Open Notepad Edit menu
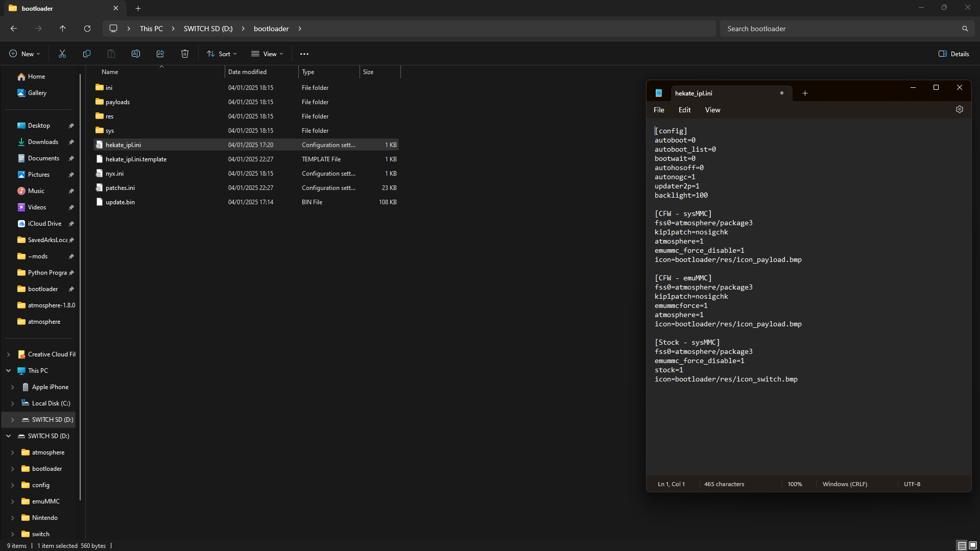980x551 pixels. click(684, 110)
